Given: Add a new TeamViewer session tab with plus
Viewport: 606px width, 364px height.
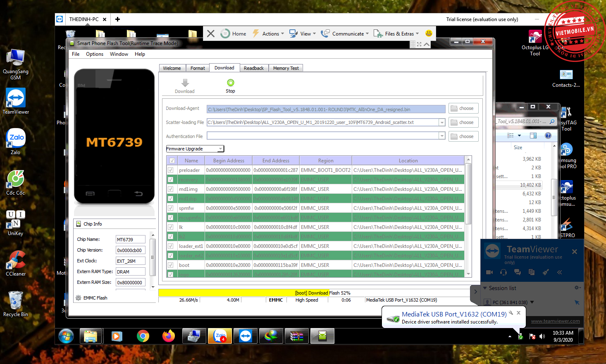Looking at the screenshot, I should 117,19.
